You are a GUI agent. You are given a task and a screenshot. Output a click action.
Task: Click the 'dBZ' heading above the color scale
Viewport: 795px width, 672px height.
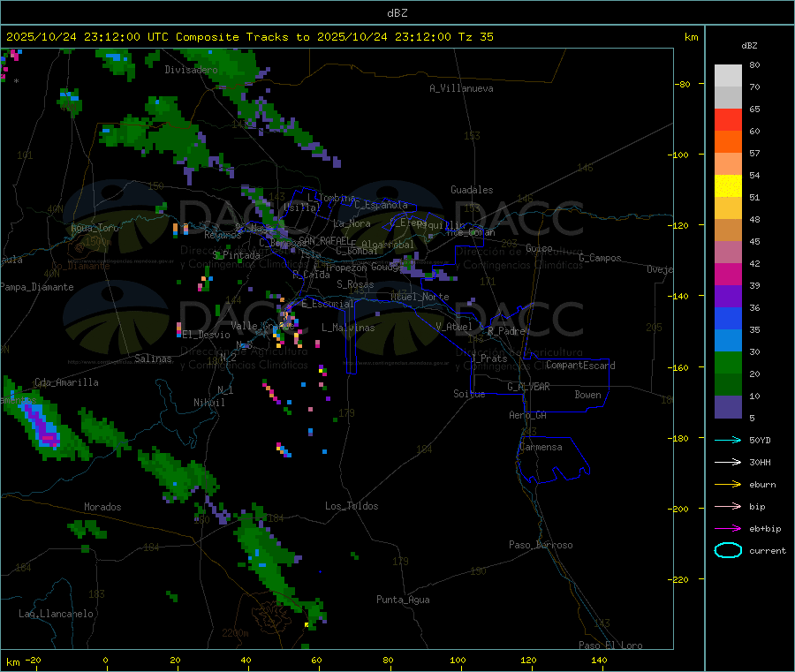point(749,46)
